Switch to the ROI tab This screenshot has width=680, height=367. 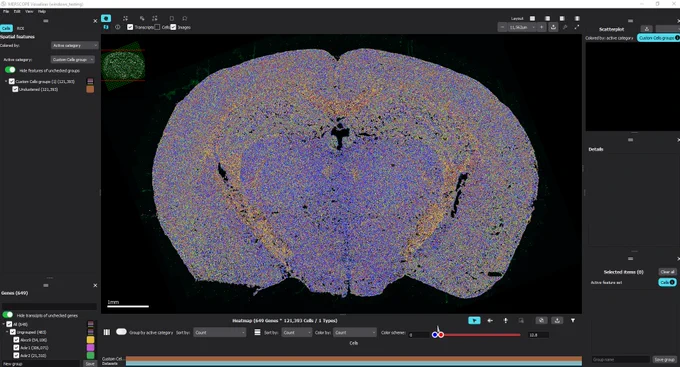pyautogui.click(x=20, y=28)
